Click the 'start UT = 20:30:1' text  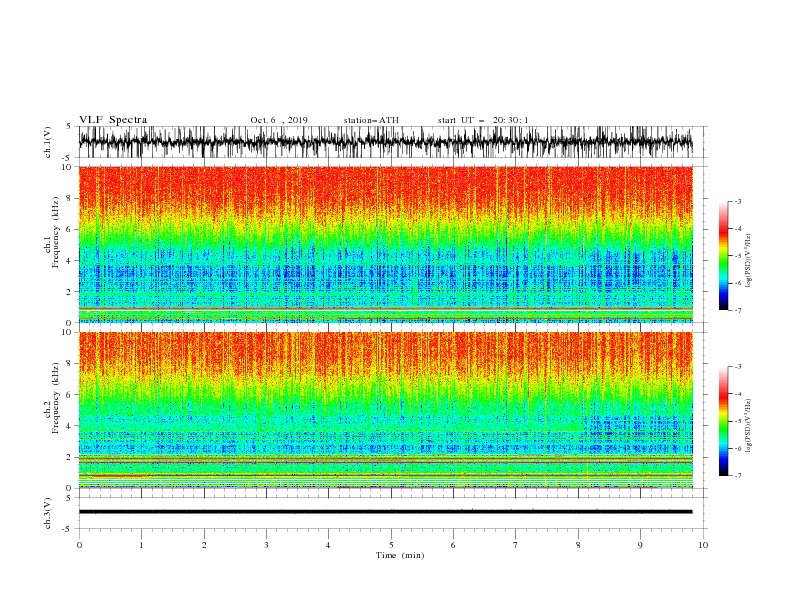click(483, 120)
